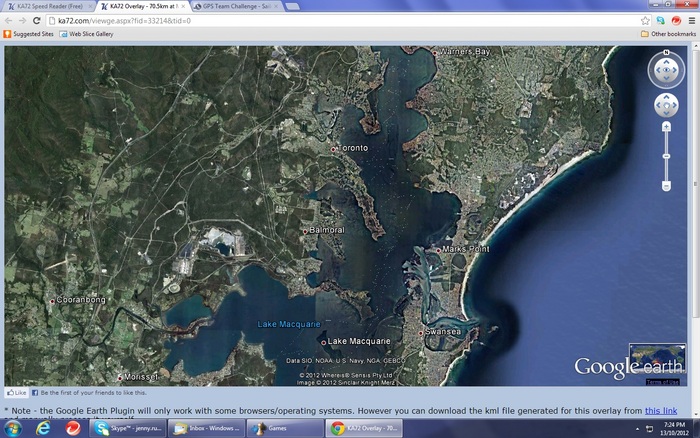Open the Other bookmarks folder
Viewport: 700px width, 438px height.
point(667,34)
